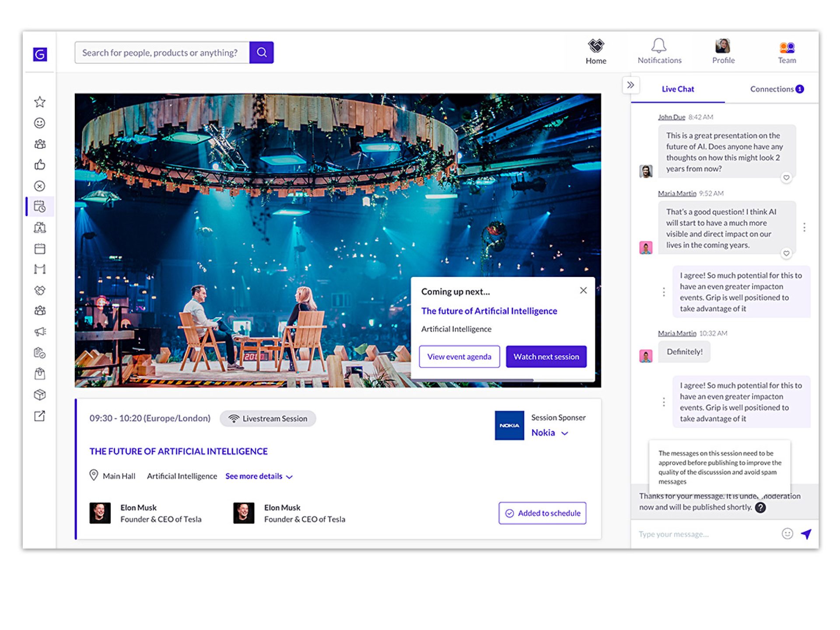840x630 pixels.
Task: Open the shopping bag sidebar icon
Action: click(x=40, y=374)
